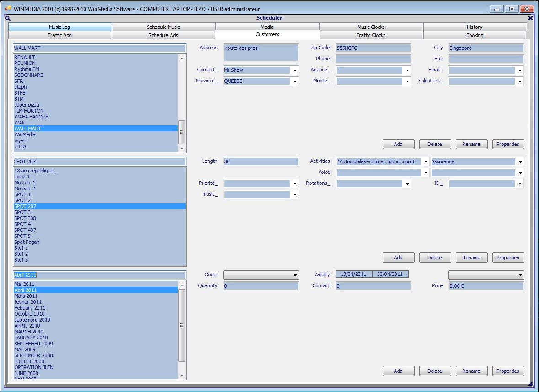The image size is (539, 392).
Task: Click Delete button in the campaign section
Action: [x=434, y=371]
